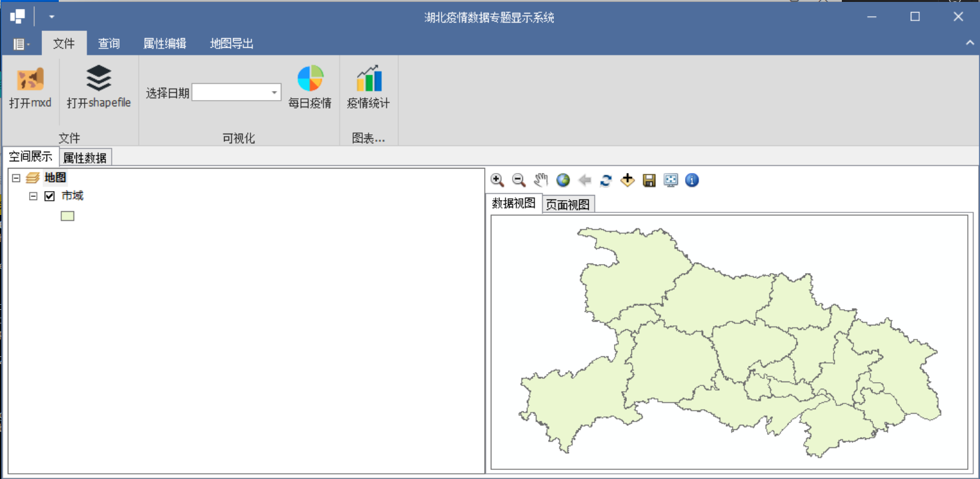Add data with the yellow plus icon
This screenshot has height=479, width=980.
click(627, 180)
